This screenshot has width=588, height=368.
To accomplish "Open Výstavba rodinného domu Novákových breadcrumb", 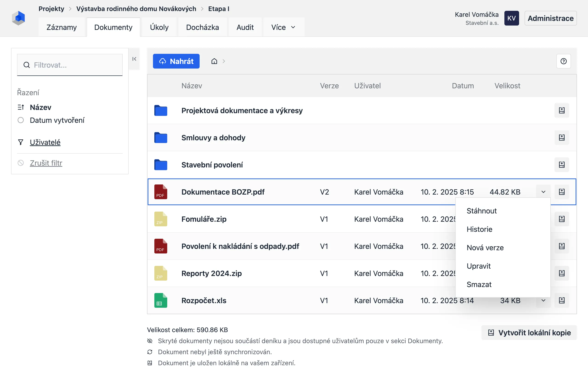I will (136, 9).
